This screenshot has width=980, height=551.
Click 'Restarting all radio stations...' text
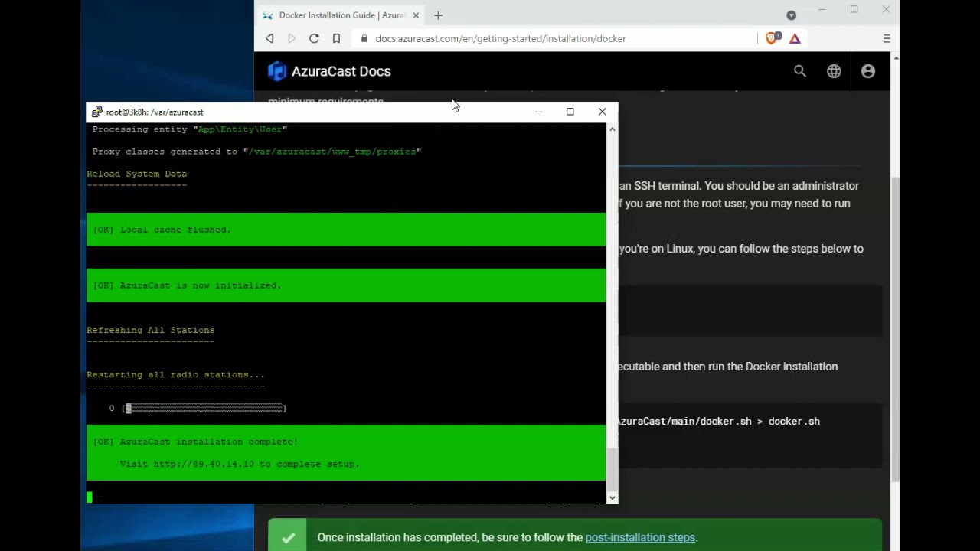click(175, 375)
